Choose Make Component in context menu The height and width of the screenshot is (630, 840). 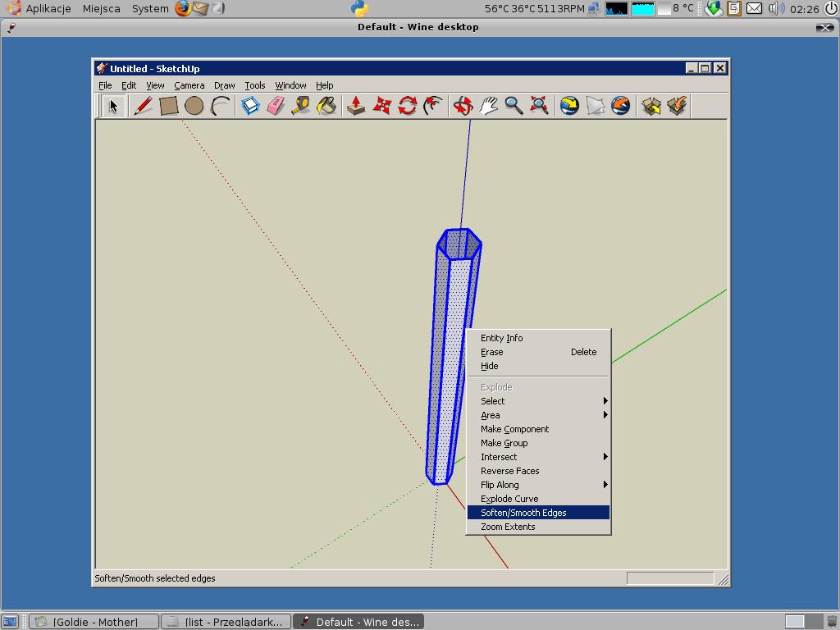[x=538, y=429]
